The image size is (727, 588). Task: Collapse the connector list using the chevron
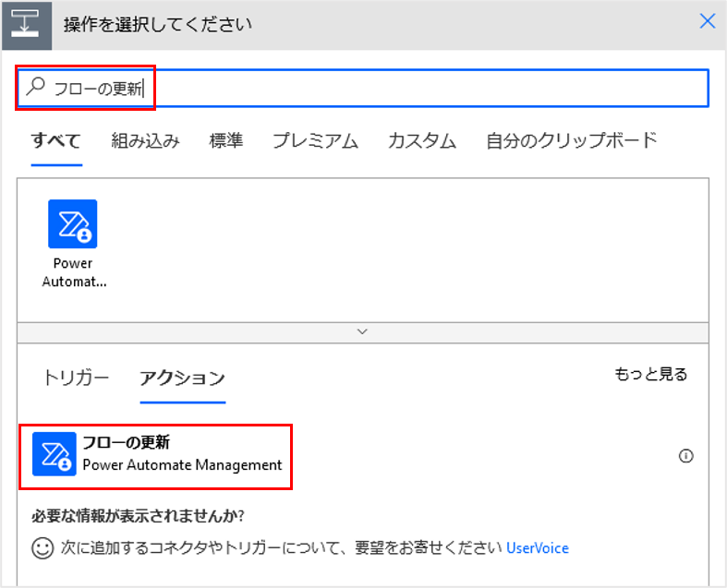click(363, 331)
